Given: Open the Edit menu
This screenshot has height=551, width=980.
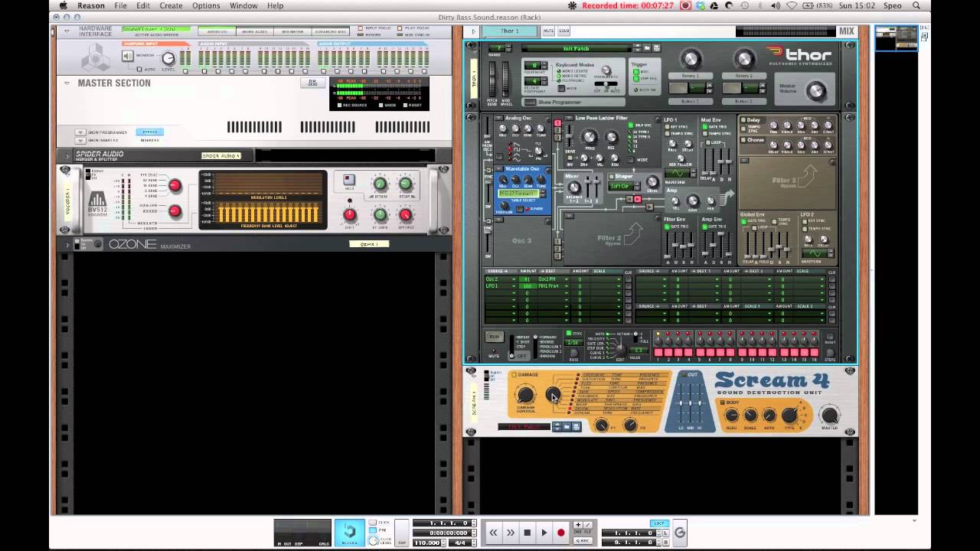Looking at the screenshot, I should 143,5.
